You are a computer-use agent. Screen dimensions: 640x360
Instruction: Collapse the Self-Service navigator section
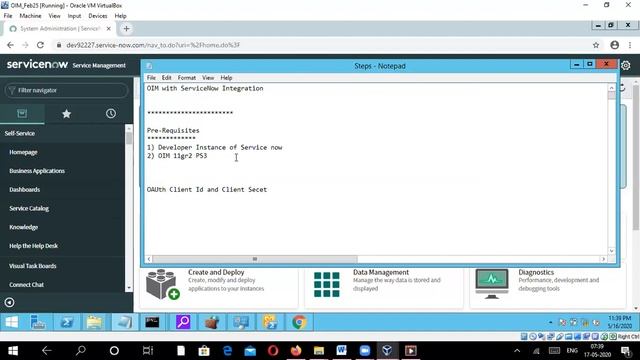coord(20,133)
